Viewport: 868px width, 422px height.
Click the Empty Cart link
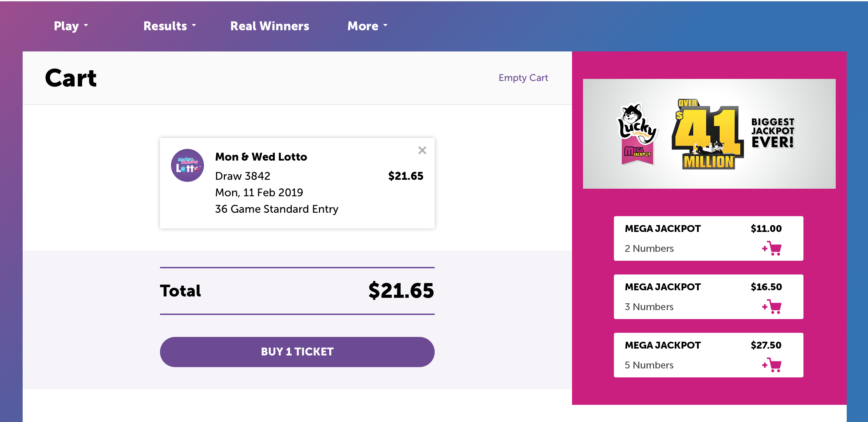(x=523, y=78)
